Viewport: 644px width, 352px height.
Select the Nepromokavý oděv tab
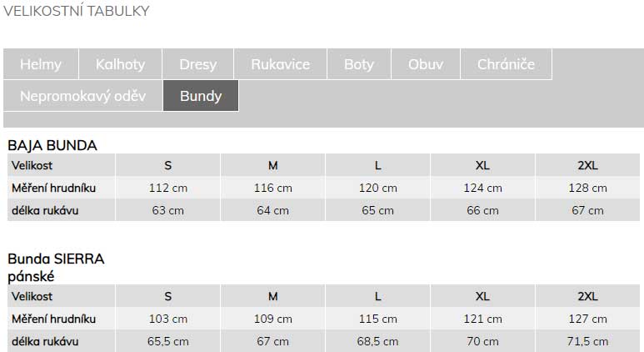[x=82, y=96]
